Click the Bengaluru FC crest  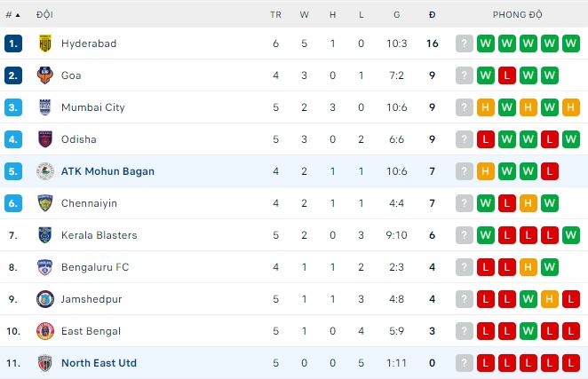[45, 267]
